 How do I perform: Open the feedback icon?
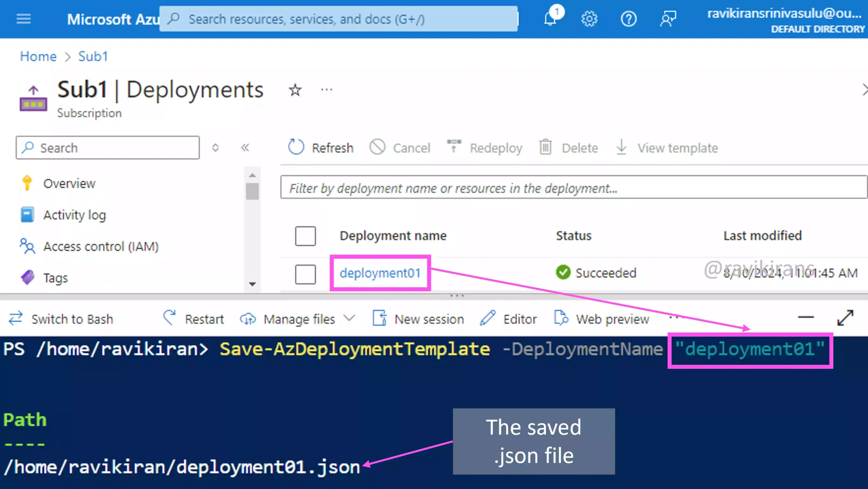pos(668,19)
